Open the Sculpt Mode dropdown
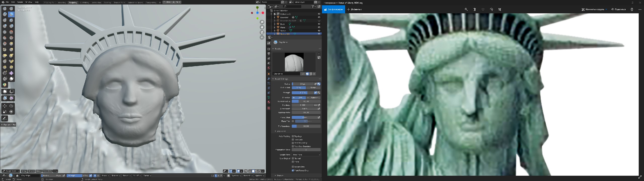 (x=11, y=171)
